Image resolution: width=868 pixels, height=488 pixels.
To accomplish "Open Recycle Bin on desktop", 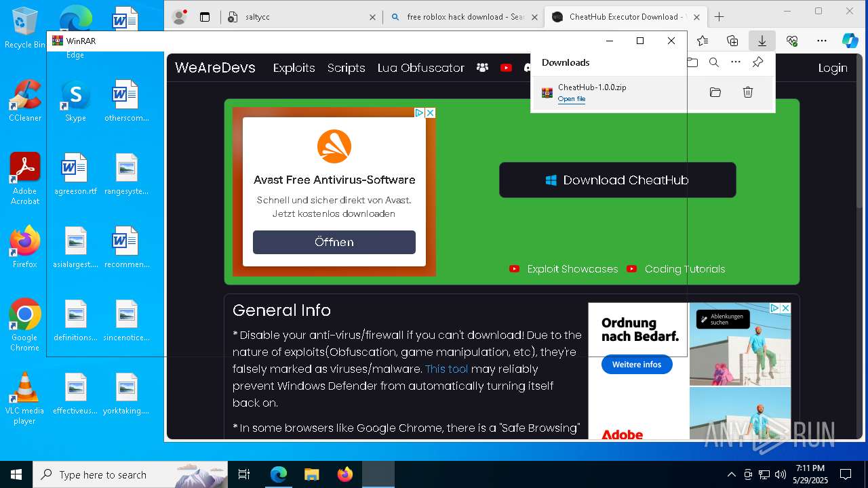I will (x=25, y=27).
